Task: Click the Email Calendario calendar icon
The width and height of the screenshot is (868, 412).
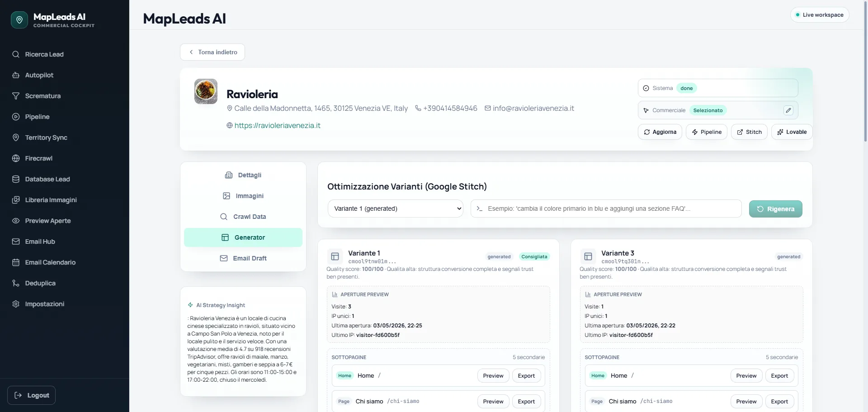Action: (16, 262)
